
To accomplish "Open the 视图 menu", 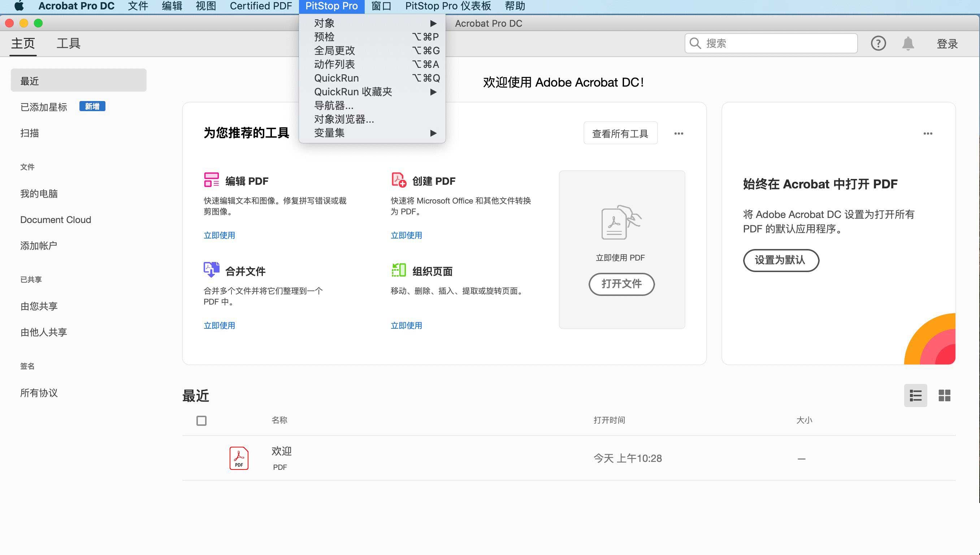I will [x=206, y=6].
